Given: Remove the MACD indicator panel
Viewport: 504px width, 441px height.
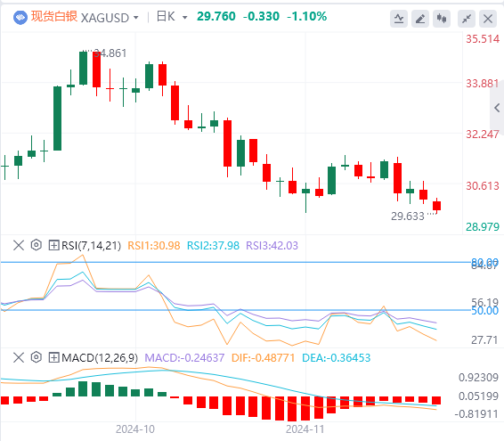Looking at the screenshot, I should pyautogui.click(x=19, y=357).
